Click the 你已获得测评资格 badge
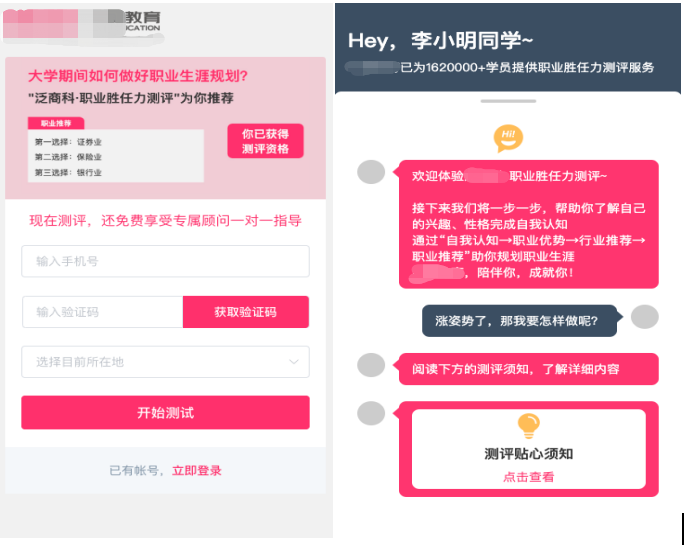The height and width of the screenshot is (546, 686). click(266, 141)
